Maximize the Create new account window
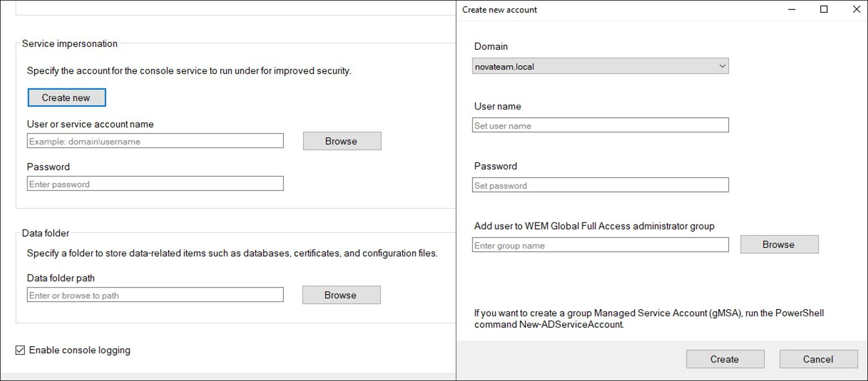This screenshot has width=868, height=381. click(824, 9)
